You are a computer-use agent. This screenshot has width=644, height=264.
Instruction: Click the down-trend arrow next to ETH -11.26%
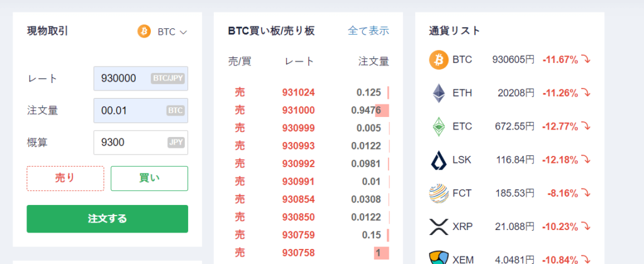pos(586,93)
